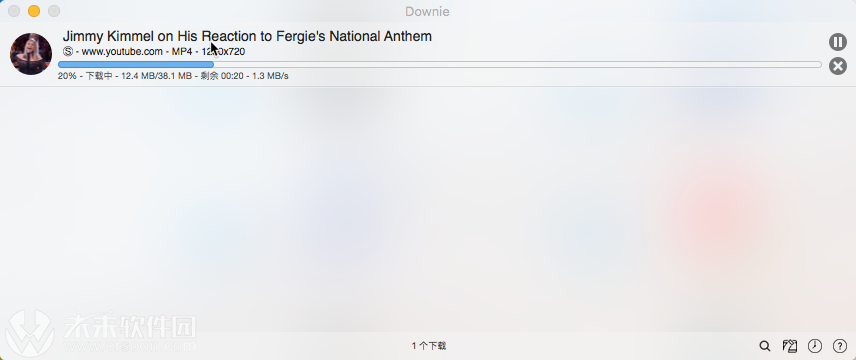
Task: Minimize Downie with the yellow button
Action: (34, 11)
